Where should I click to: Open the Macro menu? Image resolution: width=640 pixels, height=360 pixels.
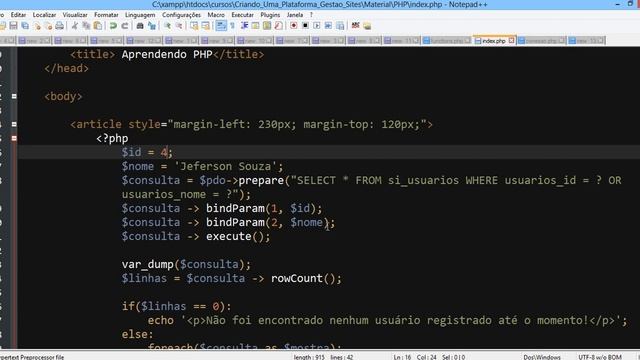pos(216,15)
